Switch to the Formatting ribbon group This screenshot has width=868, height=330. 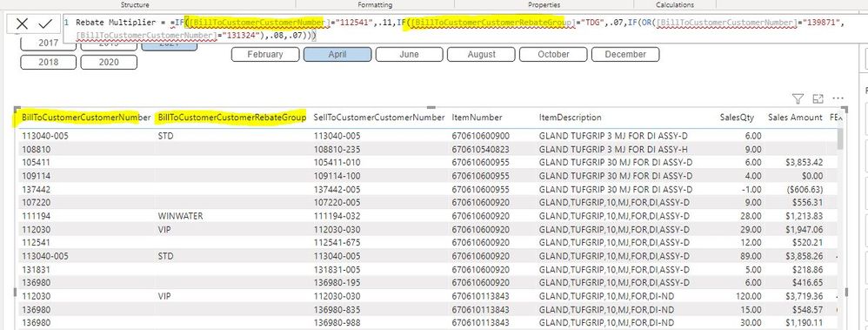[x=375, y=4]
